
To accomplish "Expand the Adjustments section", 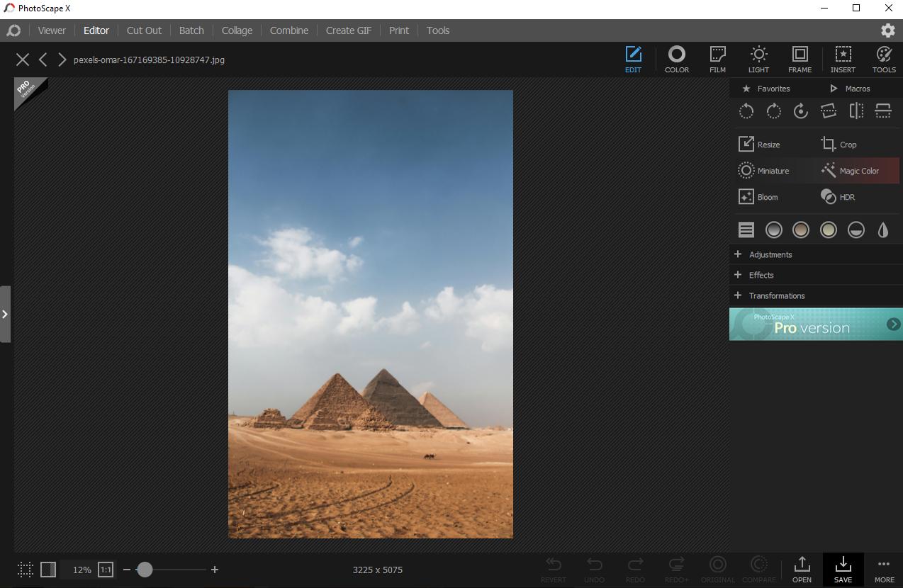I will pos(770,254).
